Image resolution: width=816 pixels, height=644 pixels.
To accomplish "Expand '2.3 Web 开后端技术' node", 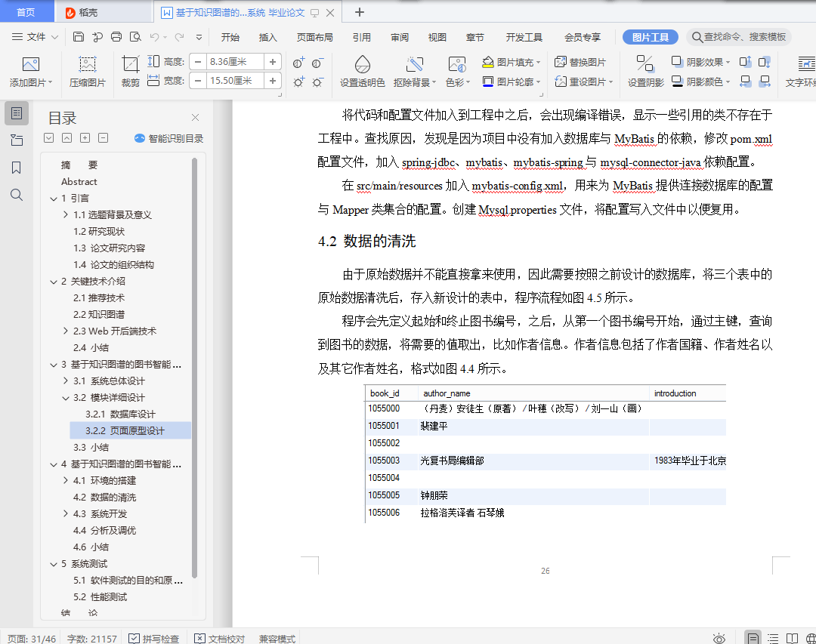I will pyautogui.click(x=66, y=331).
